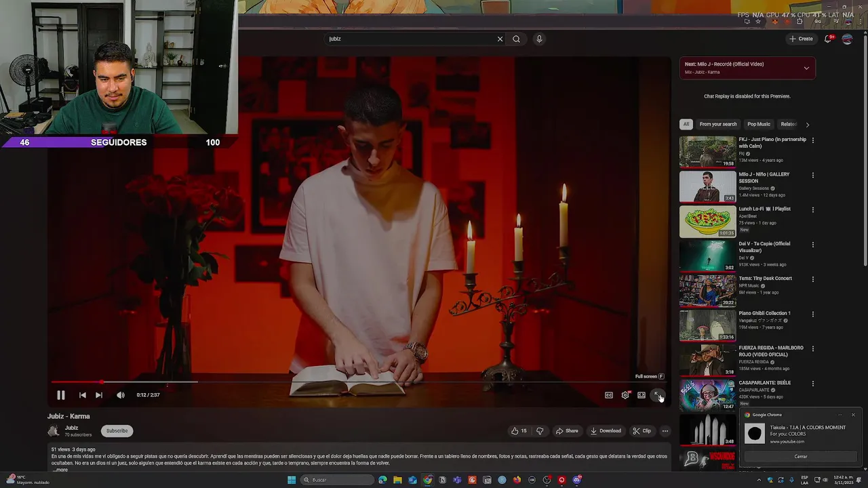868x488 pixels.
Task: Like the video with thumbs up
Action: 519,431
